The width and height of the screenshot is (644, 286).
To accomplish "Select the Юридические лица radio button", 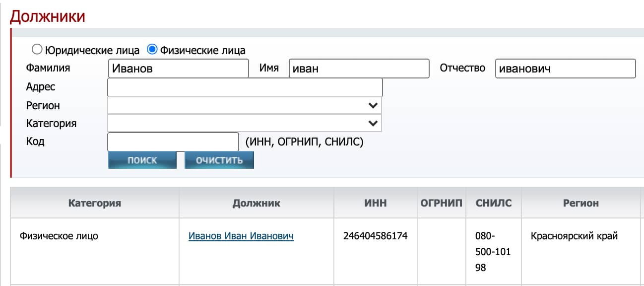I will point(36,48).
